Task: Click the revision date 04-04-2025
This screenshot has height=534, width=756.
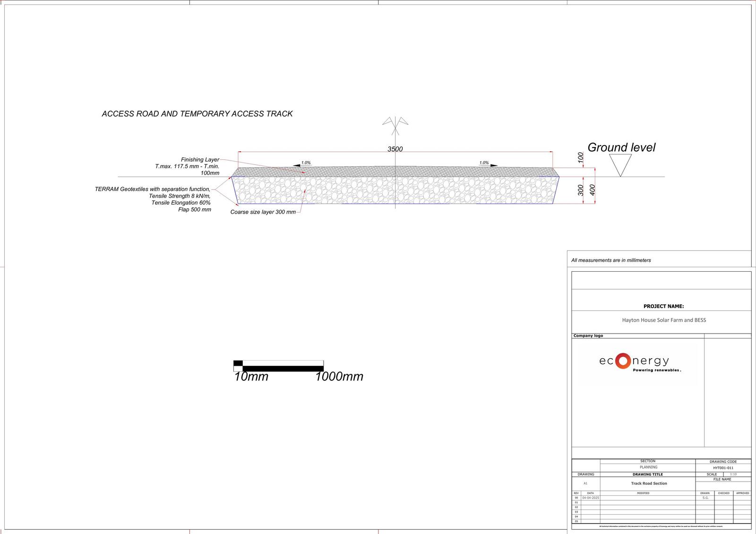Action: coord(590,498)
